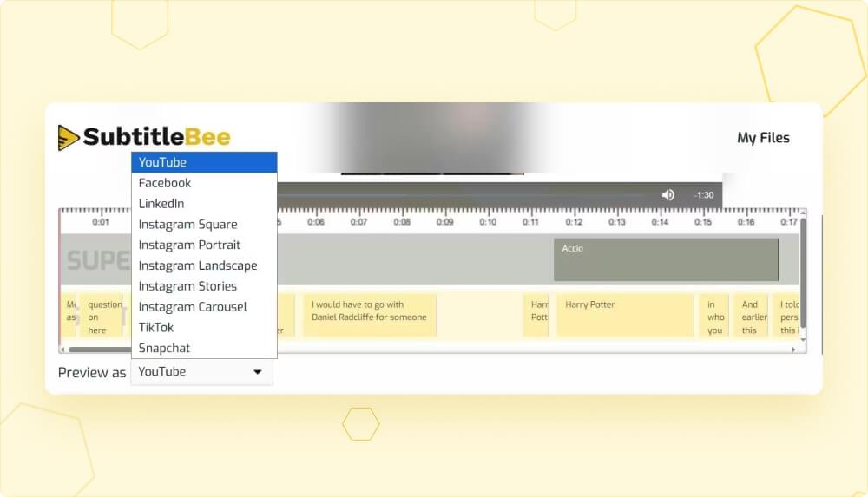
Task: Choose Instagram Portrait preview option
Action: tap(204, 245)
